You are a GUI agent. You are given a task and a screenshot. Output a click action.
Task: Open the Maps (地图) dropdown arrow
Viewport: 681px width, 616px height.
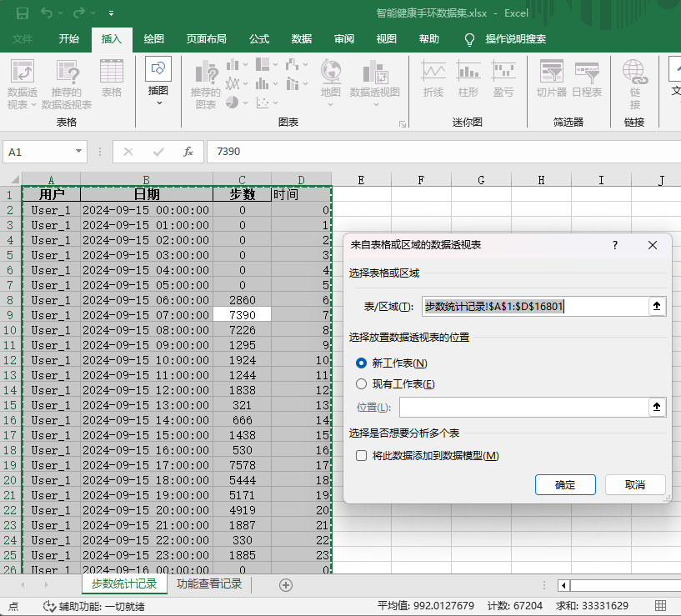point(331,104)
